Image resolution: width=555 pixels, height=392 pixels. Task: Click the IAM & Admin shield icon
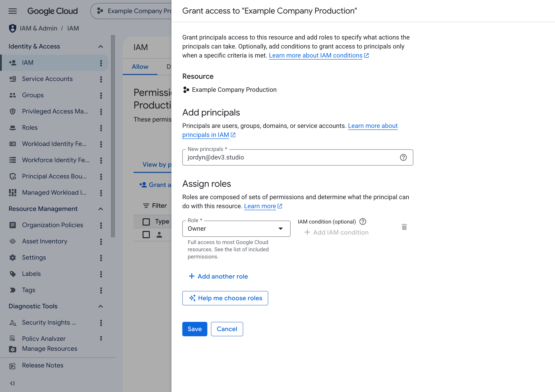(x=13, y=28)
